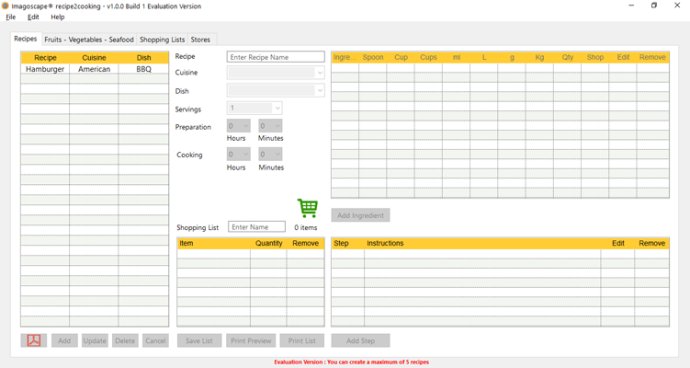Click the Enter Recipe Name field
690x368 pixels.
coord(275,57)
